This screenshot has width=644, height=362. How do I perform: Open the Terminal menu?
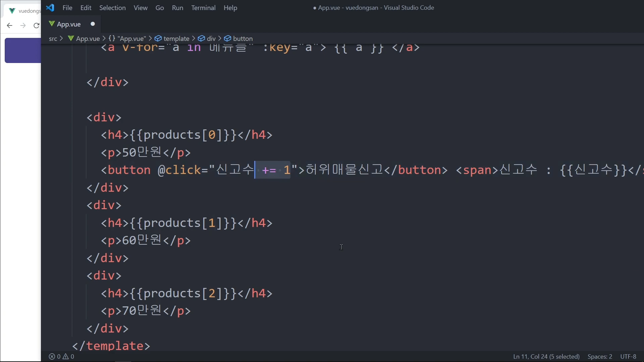203,8
